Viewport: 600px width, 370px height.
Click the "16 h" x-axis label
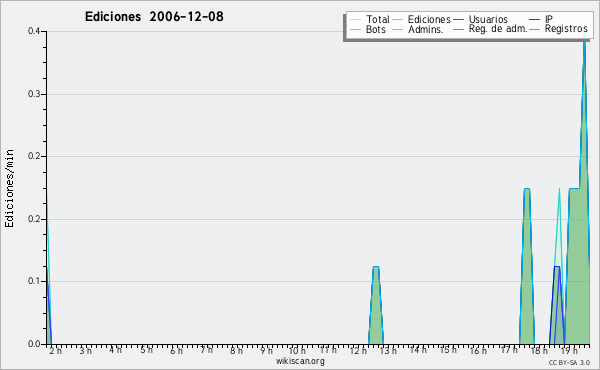[x=478, y=350]
